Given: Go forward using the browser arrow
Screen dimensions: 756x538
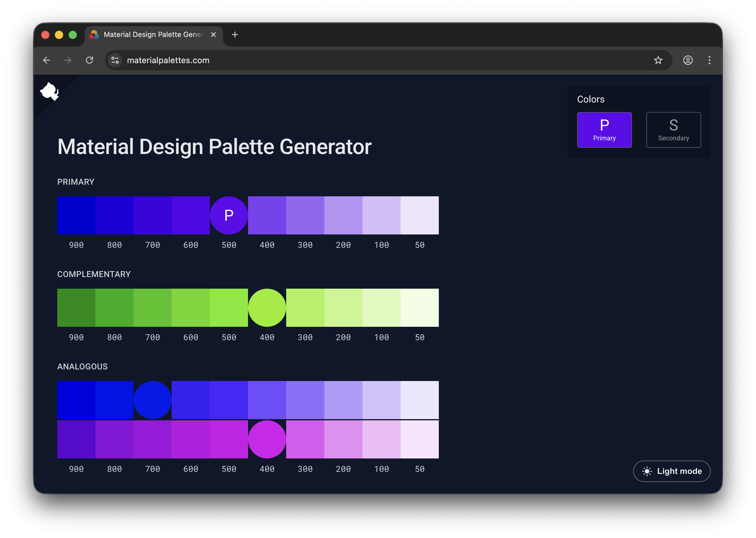Looking at the screenshot, I should pos(68,60).
